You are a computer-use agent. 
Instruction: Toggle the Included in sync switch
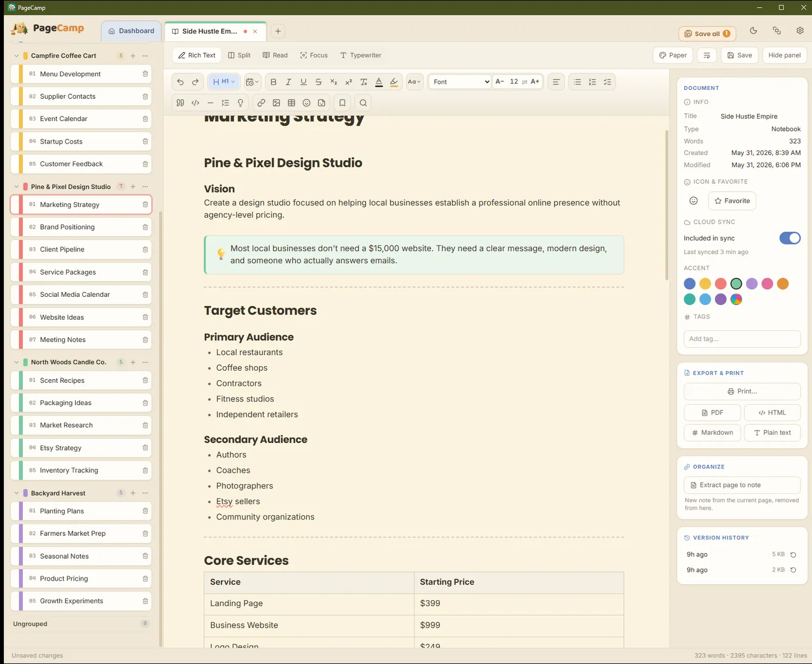click(x=790, y=238)
